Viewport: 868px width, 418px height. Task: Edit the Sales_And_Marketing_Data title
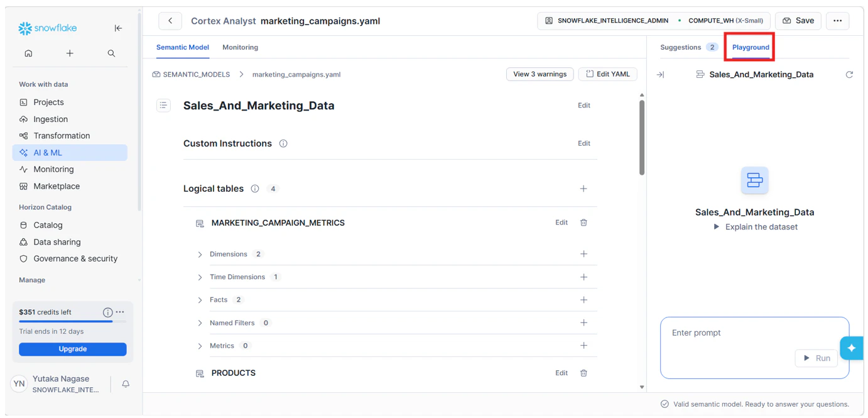pyautogui.click(x=583, y=106)
